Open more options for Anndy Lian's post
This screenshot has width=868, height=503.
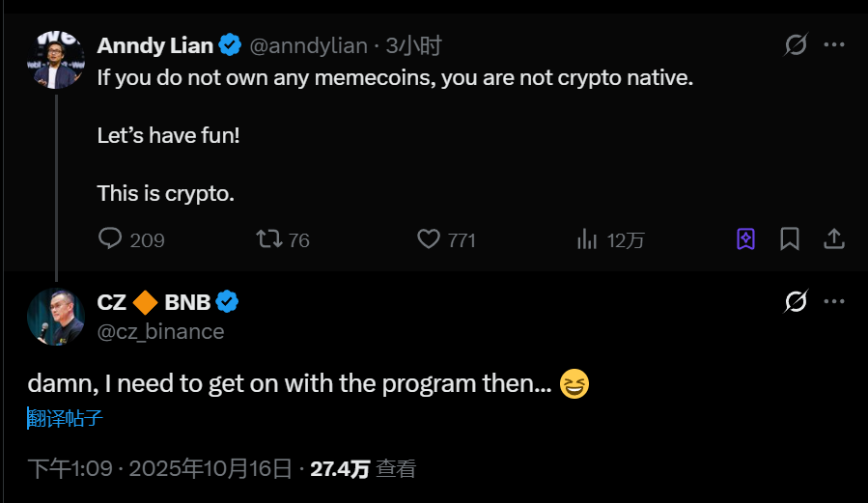point(834,44)
